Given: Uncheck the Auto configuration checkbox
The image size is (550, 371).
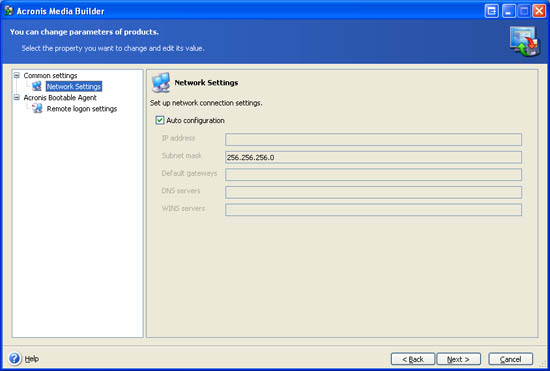Looking at the screenshot, I should tap(160, 120).
